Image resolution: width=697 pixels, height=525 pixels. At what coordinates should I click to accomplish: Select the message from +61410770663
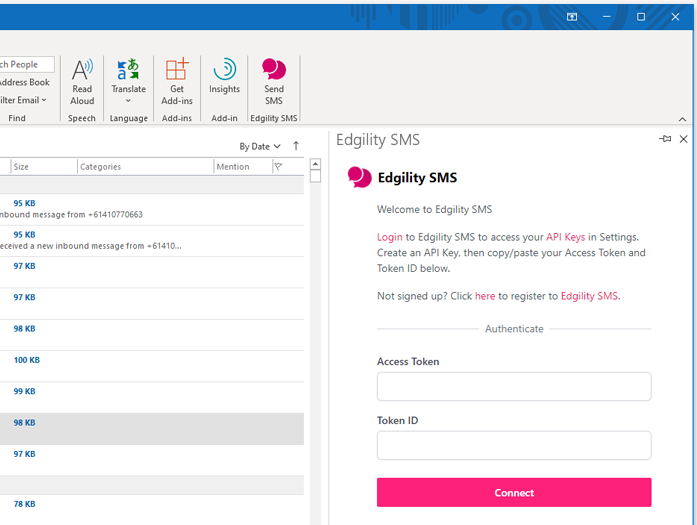coord(152,209)
